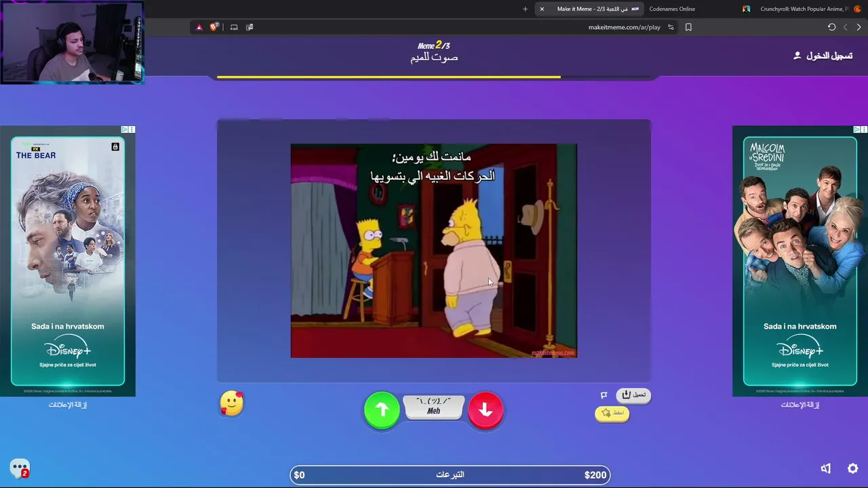Click the yellow voting timer bar
This screenshot has height=488, width=868.
click(x=389, y=77)
